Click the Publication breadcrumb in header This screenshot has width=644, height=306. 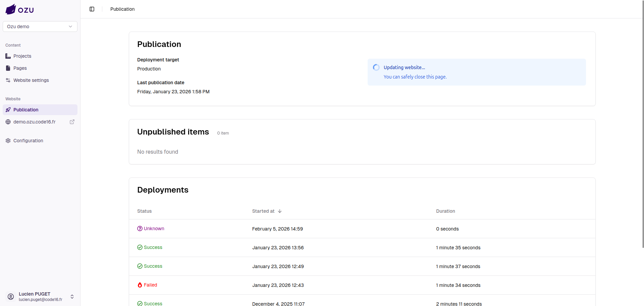tap(122, 9)
